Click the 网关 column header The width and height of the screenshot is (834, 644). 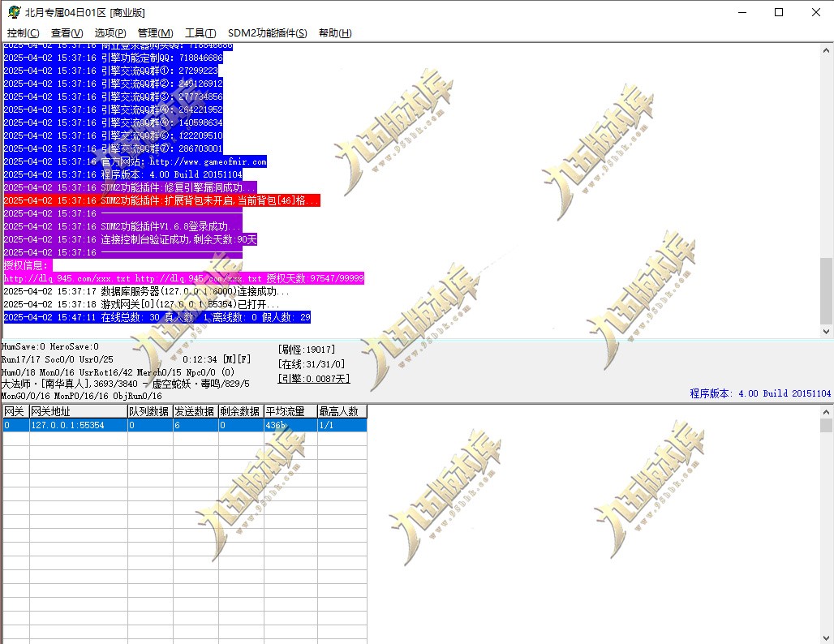click(15, 411)
